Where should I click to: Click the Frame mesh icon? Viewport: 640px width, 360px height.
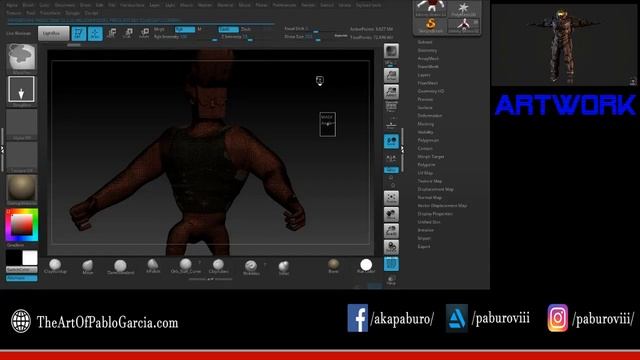click(x=391, y=198)
